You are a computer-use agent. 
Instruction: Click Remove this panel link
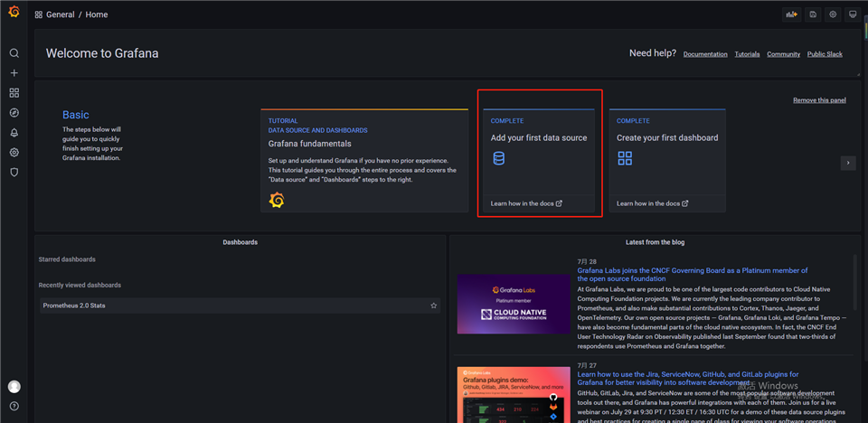[x=819, y=100]
